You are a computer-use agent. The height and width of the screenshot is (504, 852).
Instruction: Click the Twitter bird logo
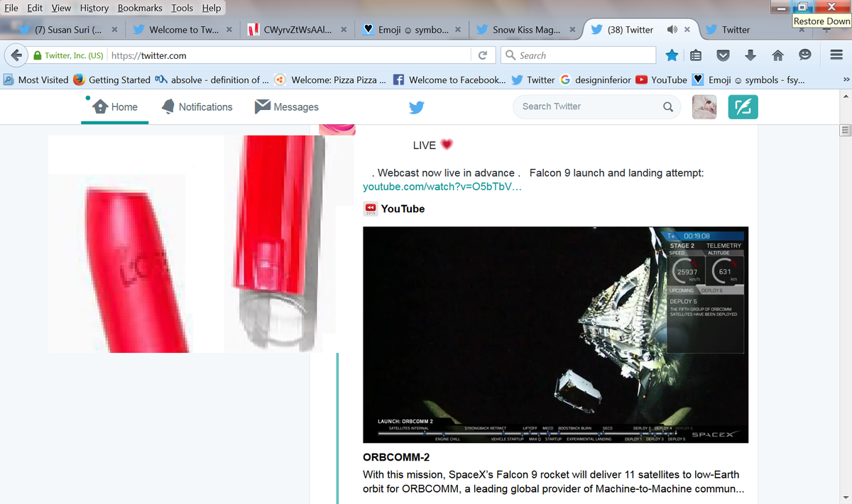click(x=417, y=107)
